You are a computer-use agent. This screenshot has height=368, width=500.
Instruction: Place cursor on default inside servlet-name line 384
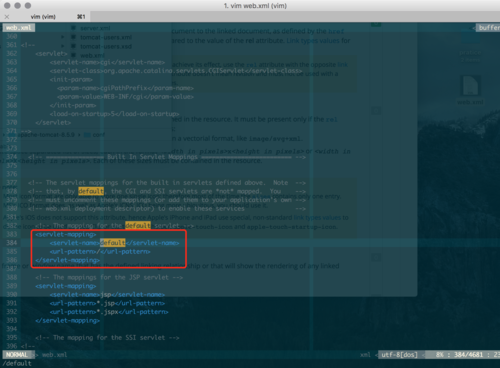click(x=113, y=243)
